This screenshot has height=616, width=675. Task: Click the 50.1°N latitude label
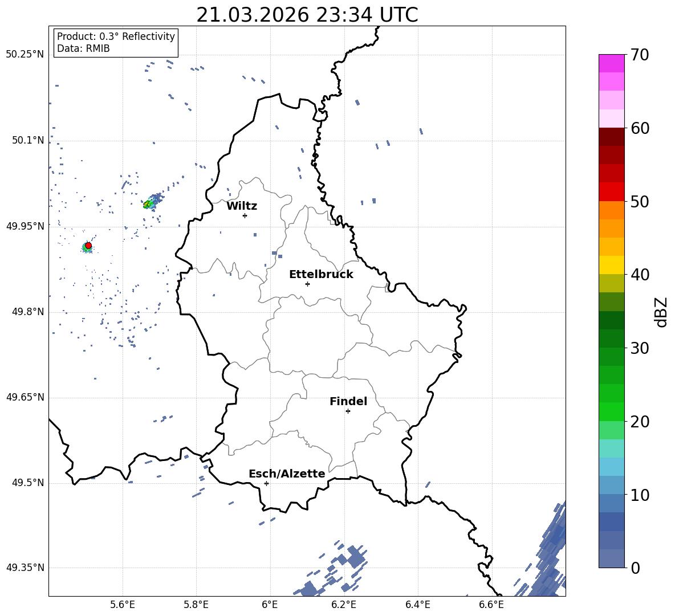tap(28, 140)
